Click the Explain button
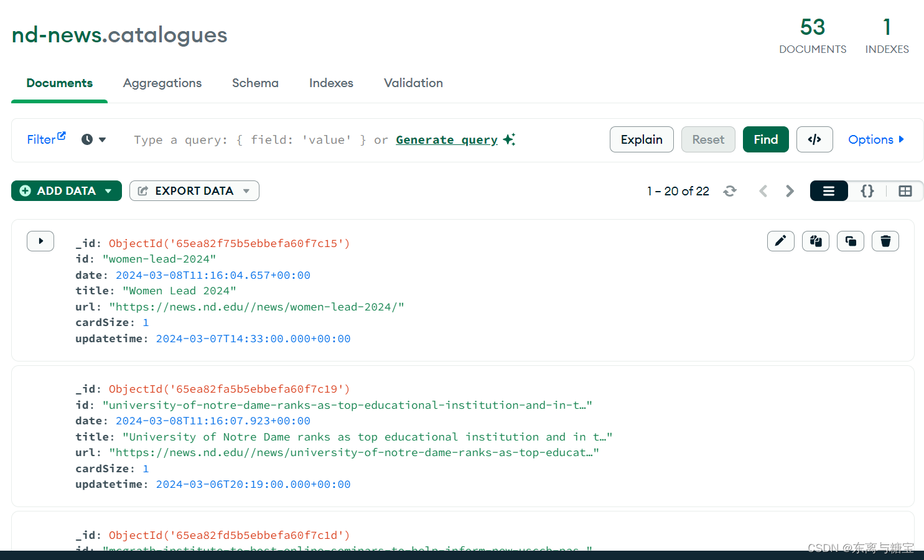This screenshot has height=560, width=924. [642, 139]
